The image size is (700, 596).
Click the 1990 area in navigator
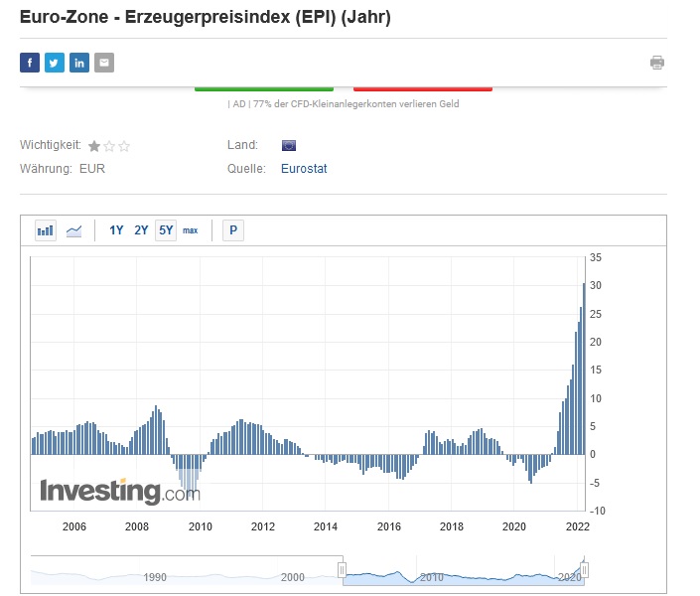coord(155,576)
